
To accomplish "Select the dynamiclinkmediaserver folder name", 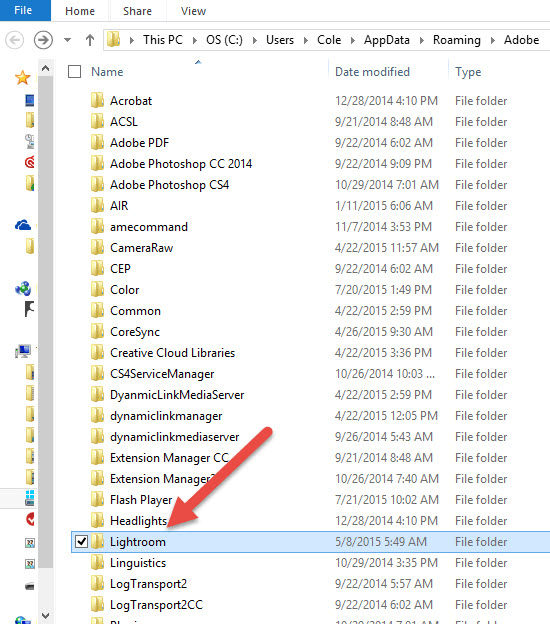I will (174, 437).
